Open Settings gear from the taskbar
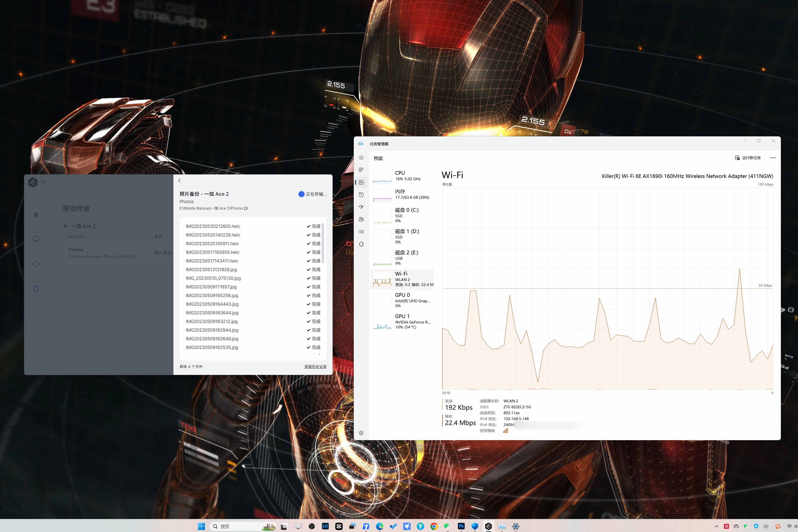798x532 pixels. coord(515,526)
